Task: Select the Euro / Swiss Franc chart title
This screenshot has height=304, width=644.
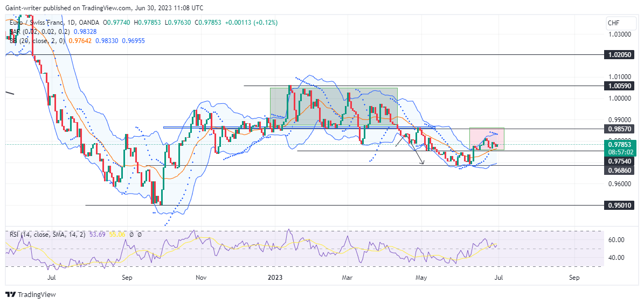Action: [x=37, y=23]
